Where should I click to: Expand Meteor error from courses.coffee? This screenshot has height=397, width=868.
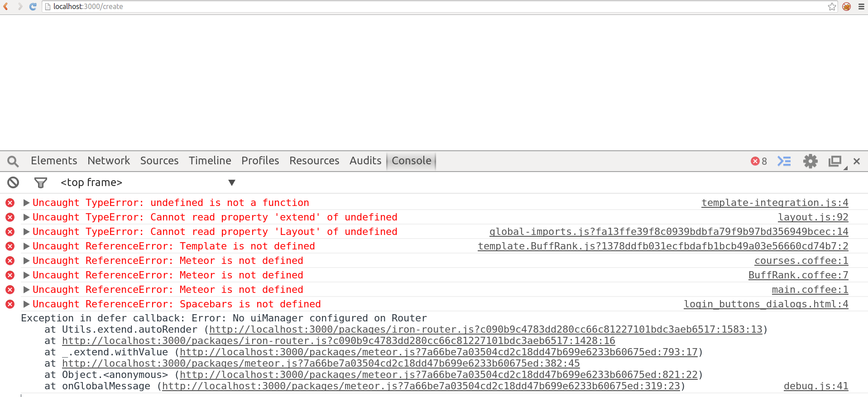[x=26, y=261]
